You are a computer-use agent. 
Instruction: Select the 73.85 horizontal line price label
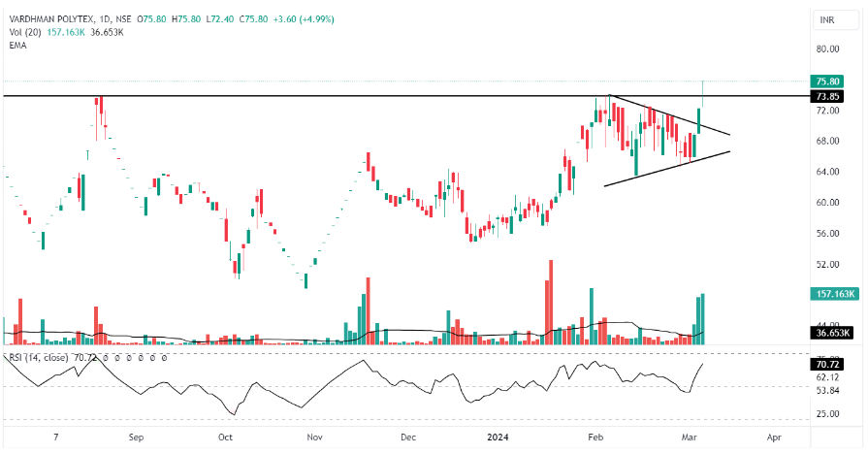(827, 97)
